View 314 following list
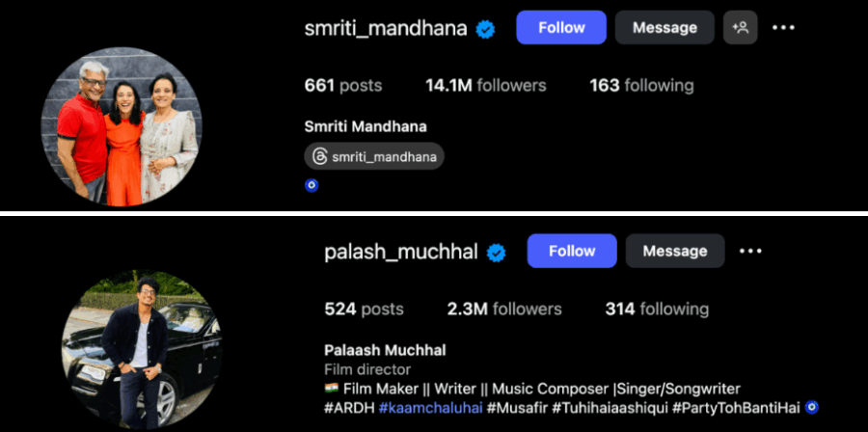The height and width of the screenshot is (432, 868). pos(657,310)
